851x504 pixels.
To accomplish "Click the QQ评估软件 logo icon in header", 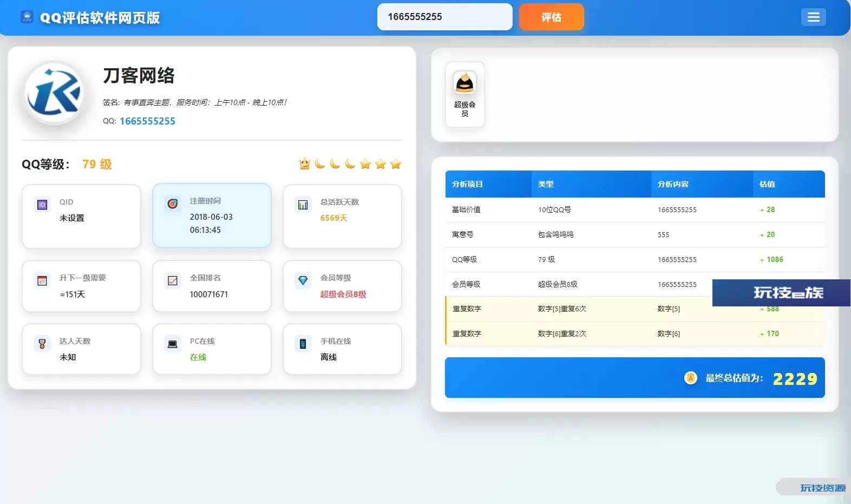I will point(27,17).
